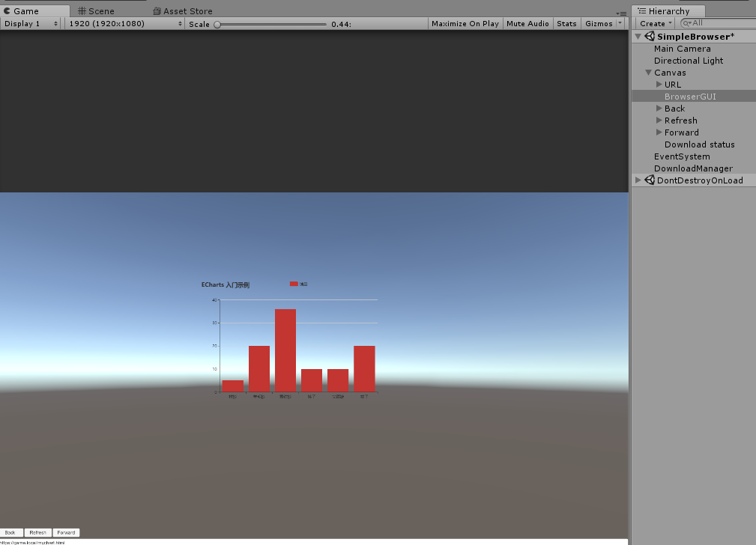Image resolution: width=756 pixels, height=545 pixels.
Task: Click the Game view options icon at top right
Action: pyautogui.click(x=620, y=12)
